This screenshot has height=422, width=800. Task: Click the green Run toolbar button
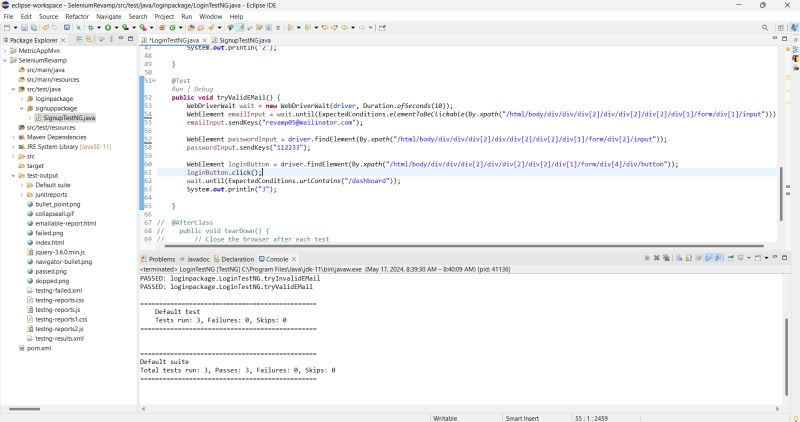[108, 28]
